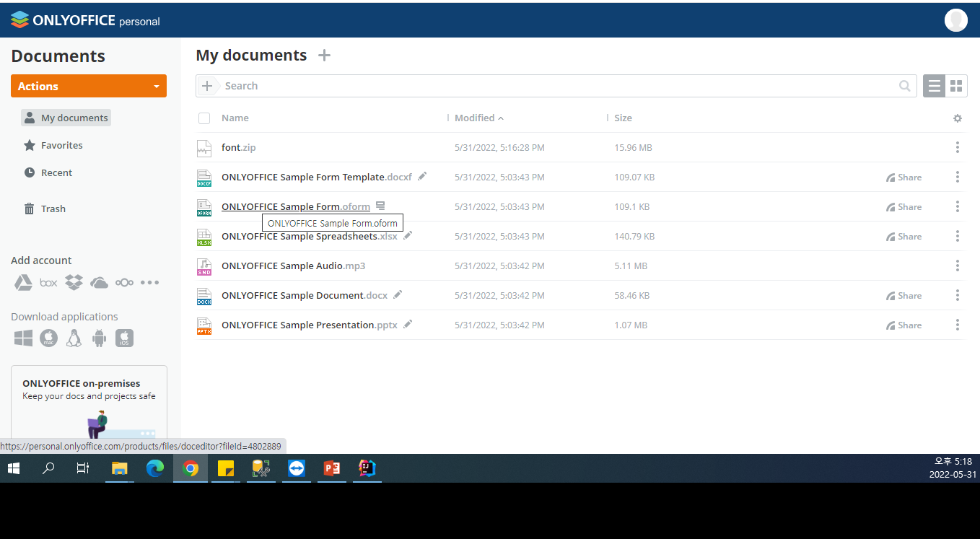Download the macOS desktop application

[x=48, y=338]
